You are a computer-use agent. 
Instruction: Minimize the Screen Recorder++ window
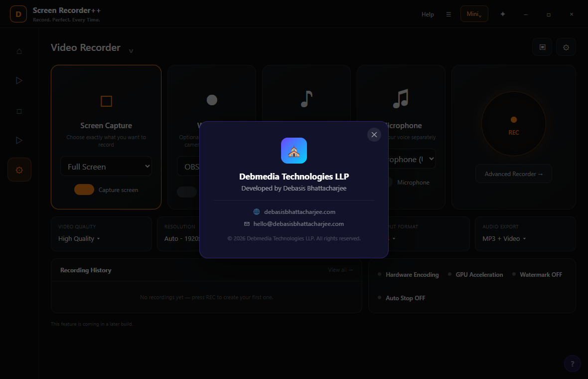[x=526, y=14]
